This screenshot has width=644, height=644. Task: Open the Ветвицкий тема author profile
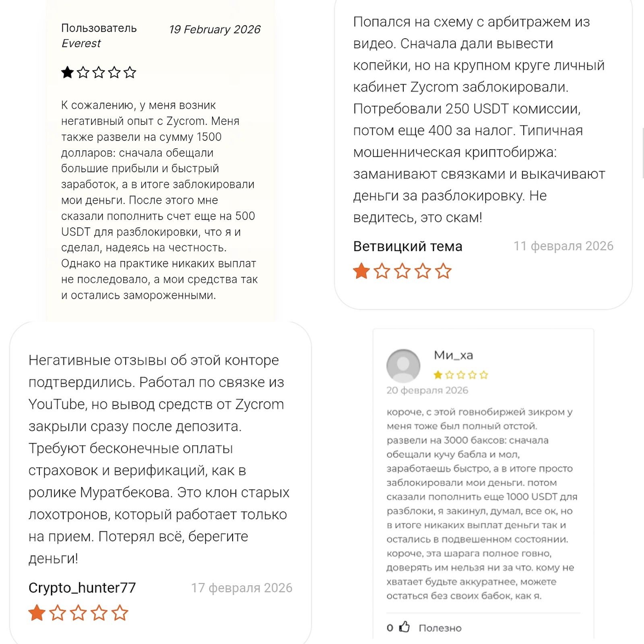pyautogui.click(x=407, y=246)
